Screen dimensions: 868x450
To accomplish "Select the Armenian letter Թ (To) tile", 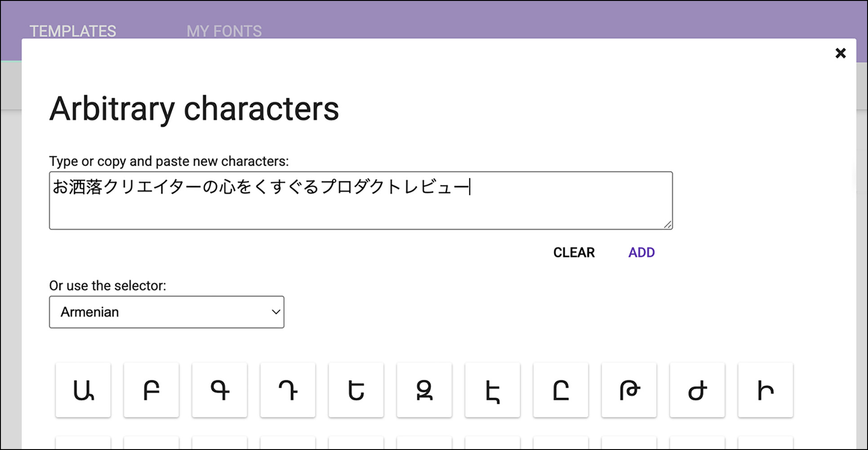I will [629, 390].
